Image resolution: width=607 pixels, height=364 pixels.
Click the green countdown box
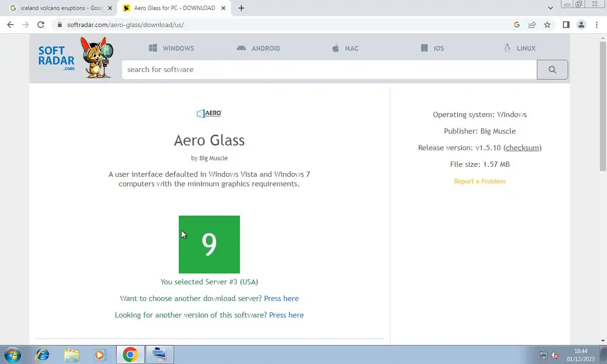209,245
